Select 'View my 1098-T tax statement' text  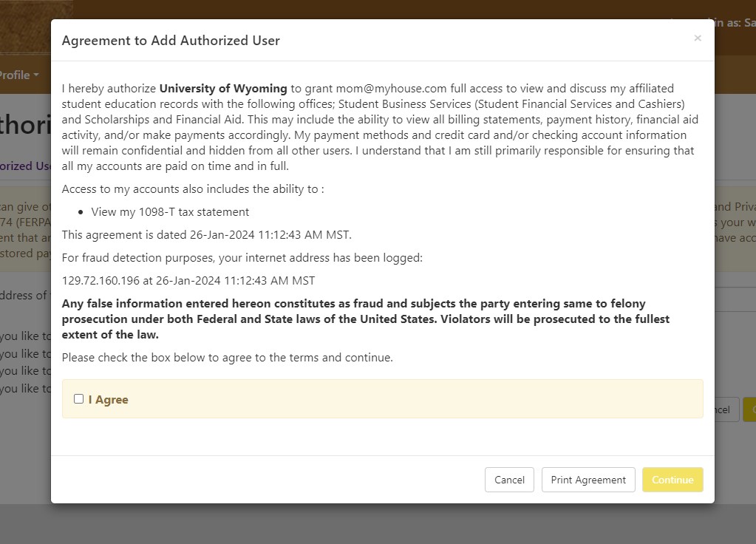tap(170, 211)
